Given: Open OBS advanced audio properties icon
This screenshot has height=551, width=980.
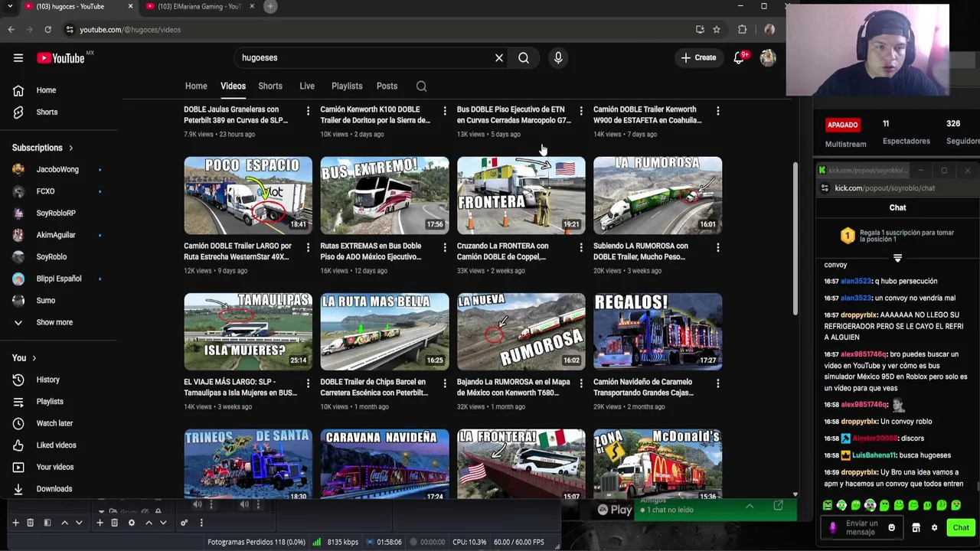Looking at the screenshot, I should [184, 523].
